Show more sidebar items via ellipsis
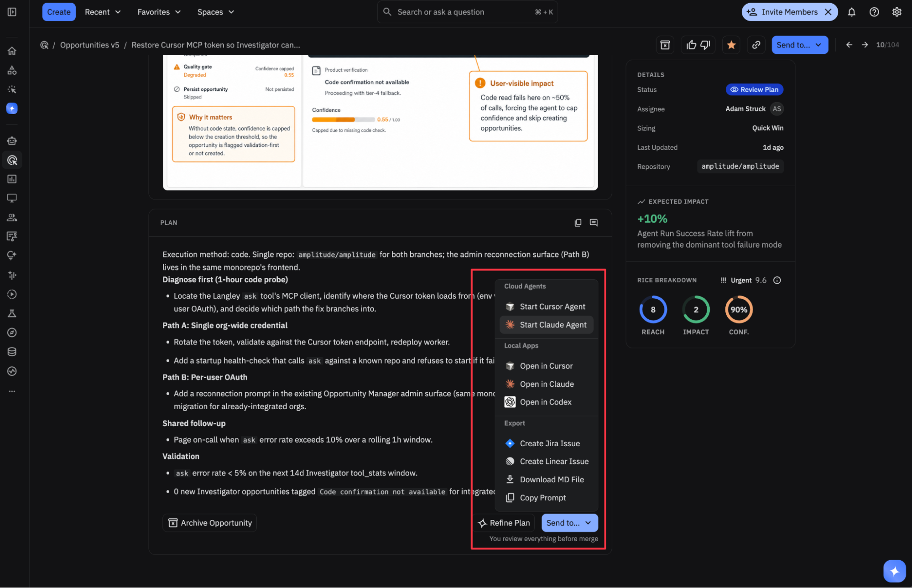912x588 pixels. click(x=12, y=391)
